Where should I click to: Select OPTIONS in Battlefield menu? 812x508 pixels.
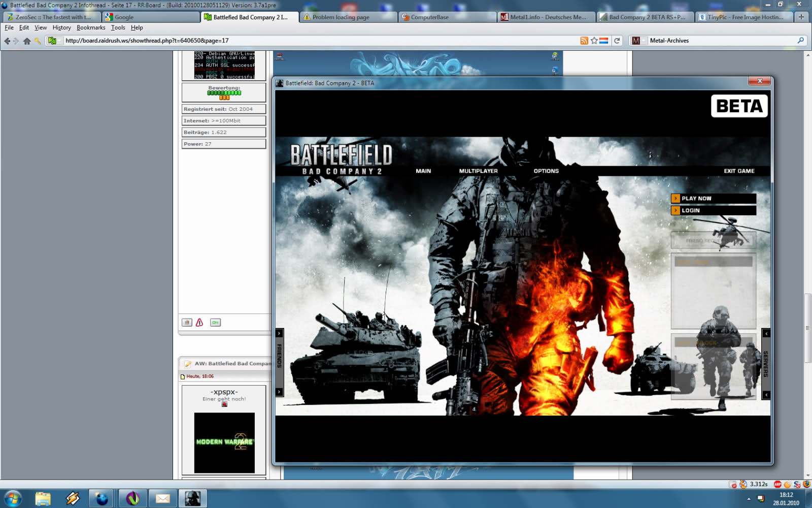pos(546,171)
